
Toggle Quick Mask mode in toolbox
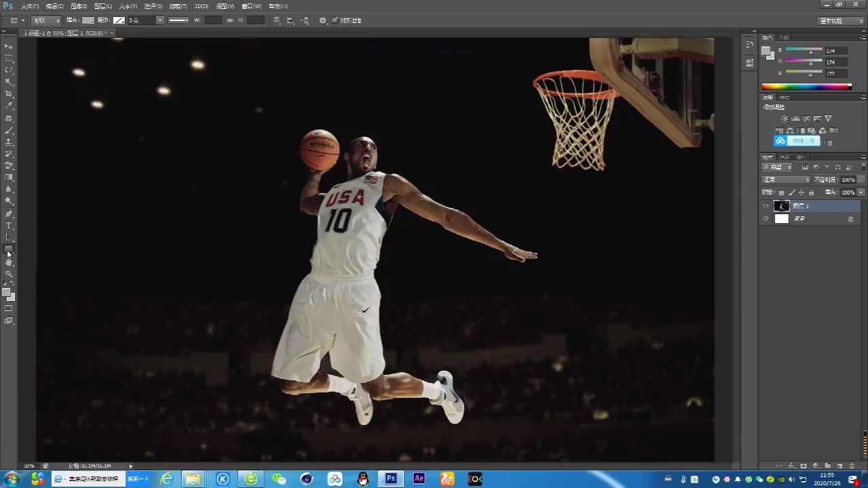pos(9,308)
